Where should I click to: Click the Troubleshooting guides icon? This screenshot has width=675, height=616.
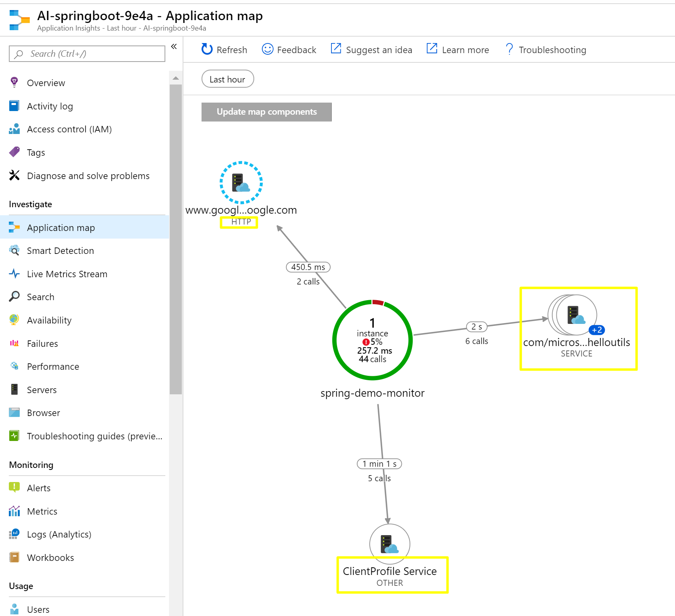(14, 436)
